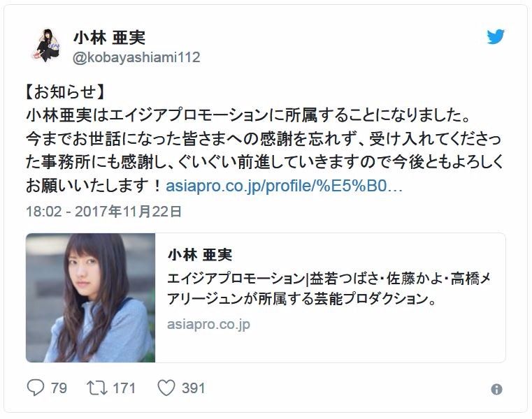Open the display name 小林 亜実 in the header
Viewport: 532px width, 419px height.
pyautogui.click(x=109, y=37)
